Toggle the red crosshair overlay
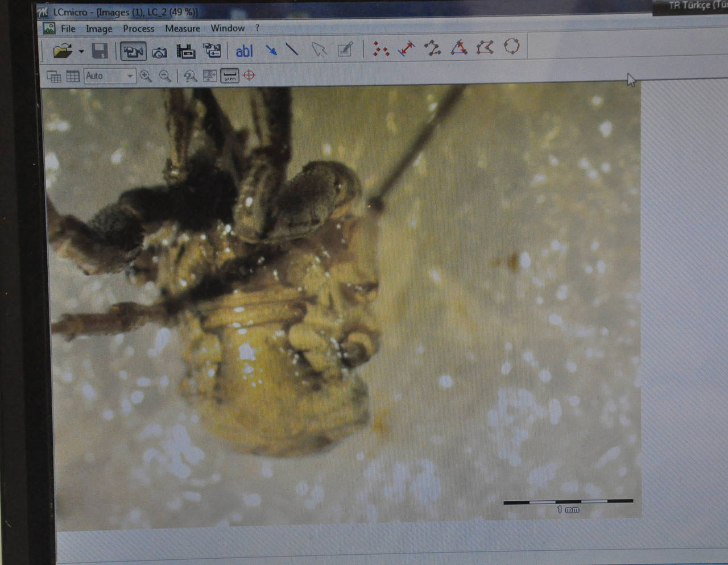 pyautogui.click(x=249, y=75)
